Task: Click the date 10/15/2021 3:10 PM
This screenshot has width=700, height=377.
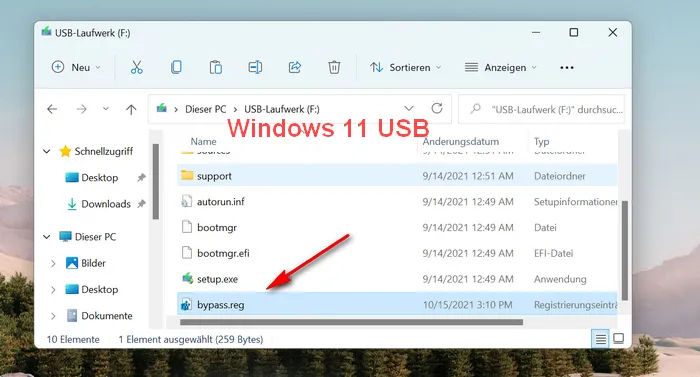Action: tap(467, 305)
